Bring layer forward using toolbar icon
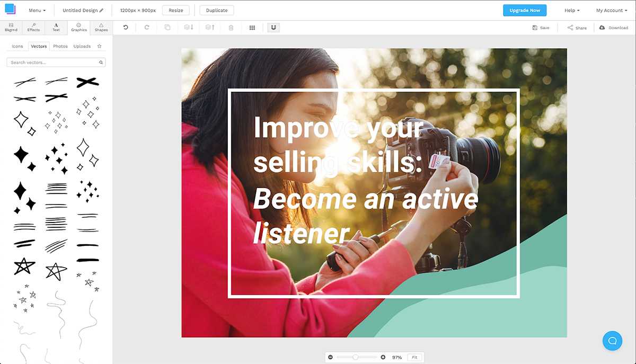The height and width of the screenshot is (364, 636). point(210,28)
